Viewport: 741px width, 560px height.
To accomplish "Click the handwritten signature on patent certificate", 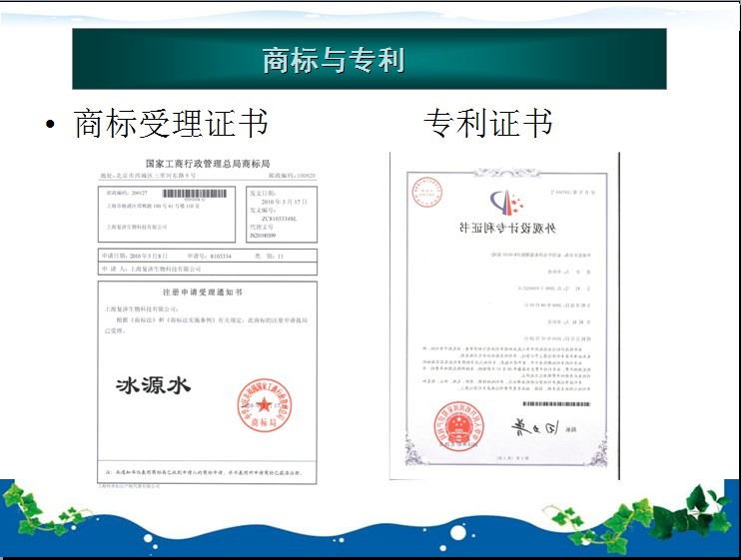I will [534, 428].
